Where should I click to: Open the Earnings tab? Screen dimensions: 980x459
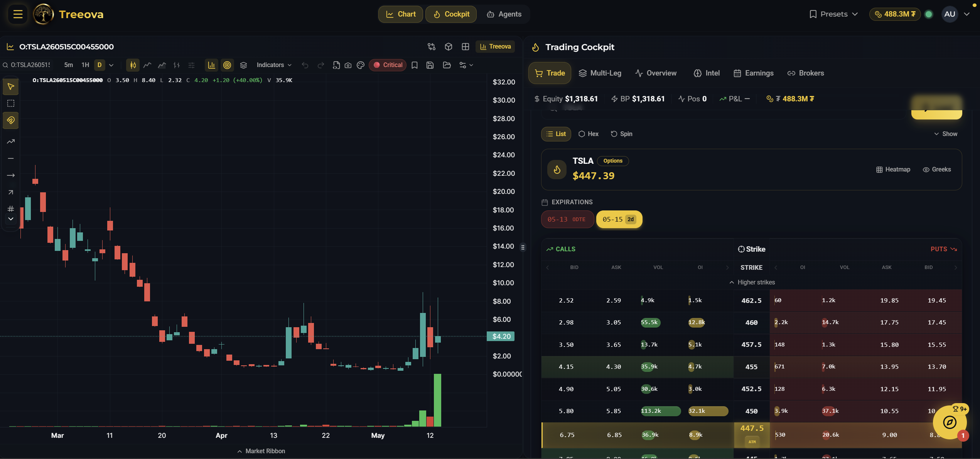pyautogui.click(x=754, y=73)
